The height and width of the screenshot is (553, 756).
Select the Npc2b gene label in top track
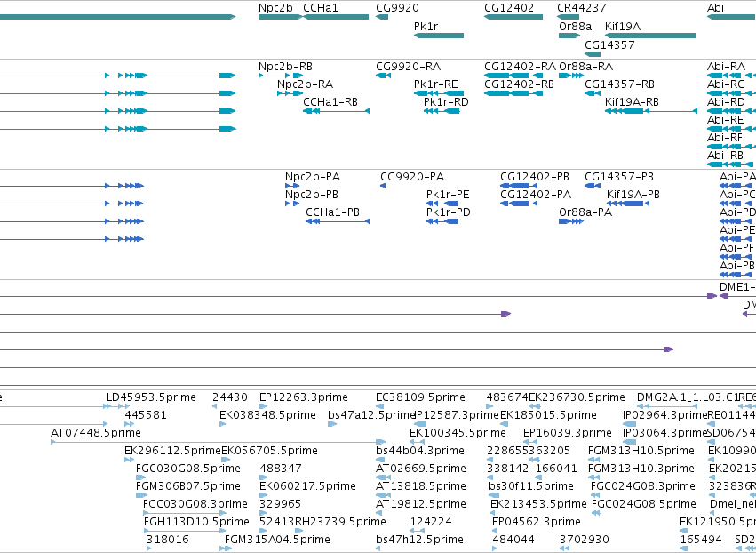[275, 8]
